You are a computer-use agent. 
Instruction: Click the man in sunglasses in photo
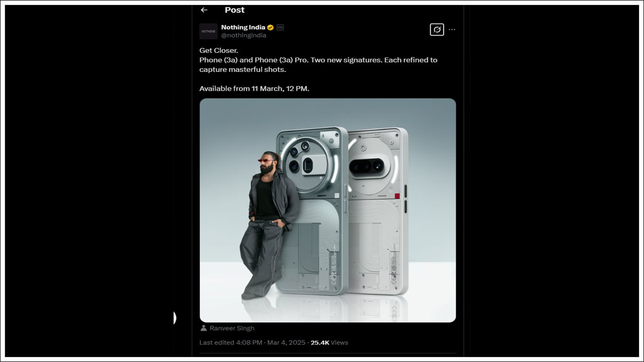tap(267, 221)
